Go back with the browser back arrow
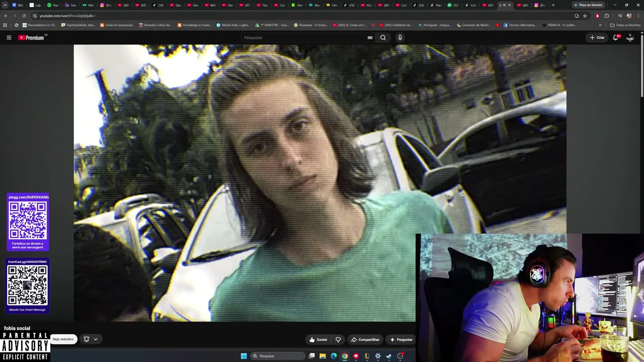The image size is (644, 362). [6, 16]
